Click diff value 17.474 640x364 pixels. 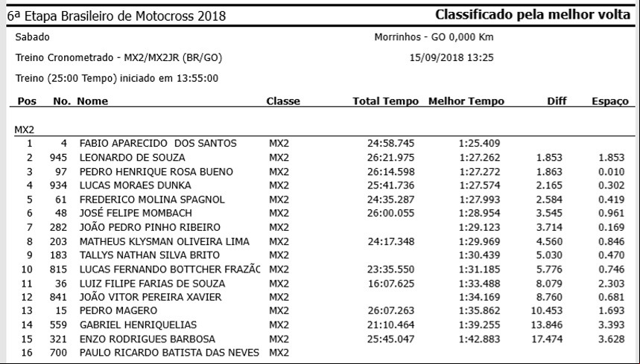pos(547,339)
